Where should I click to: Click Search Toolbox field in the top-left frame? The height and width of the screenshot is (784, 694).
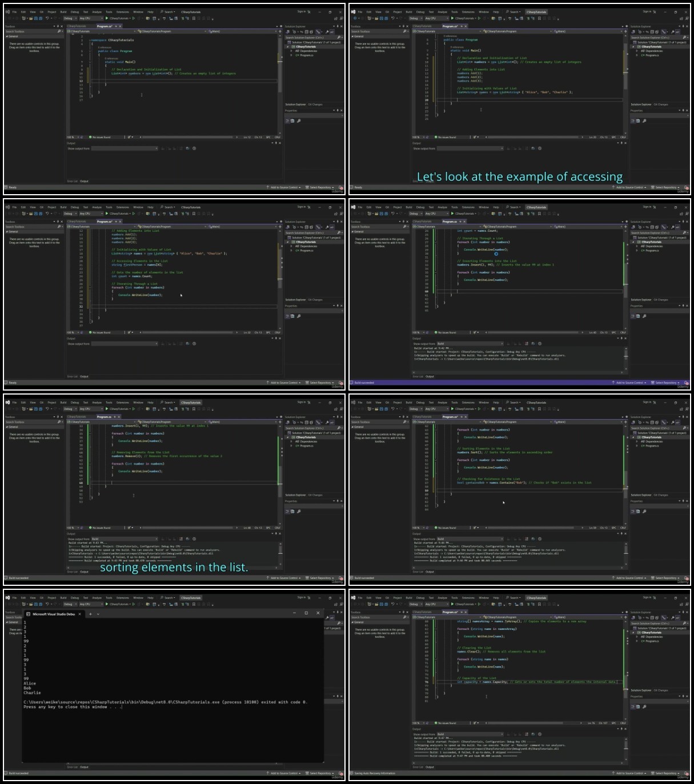click(33, 31)
